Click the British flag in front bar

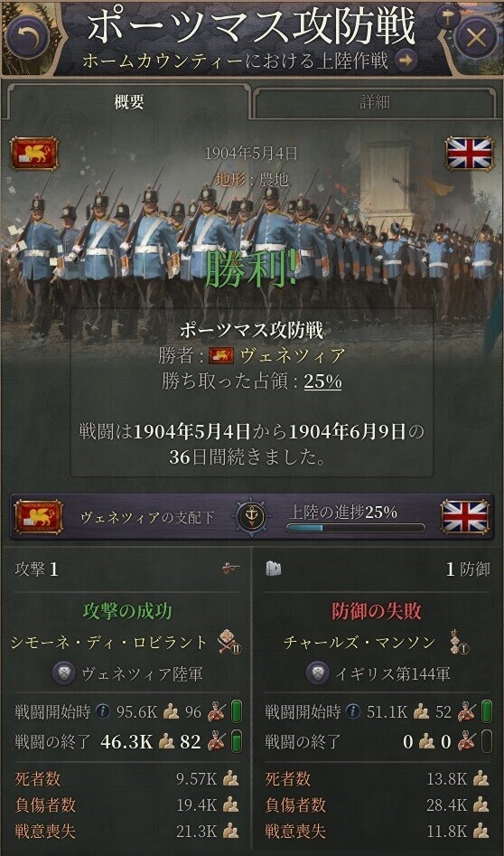465,516
